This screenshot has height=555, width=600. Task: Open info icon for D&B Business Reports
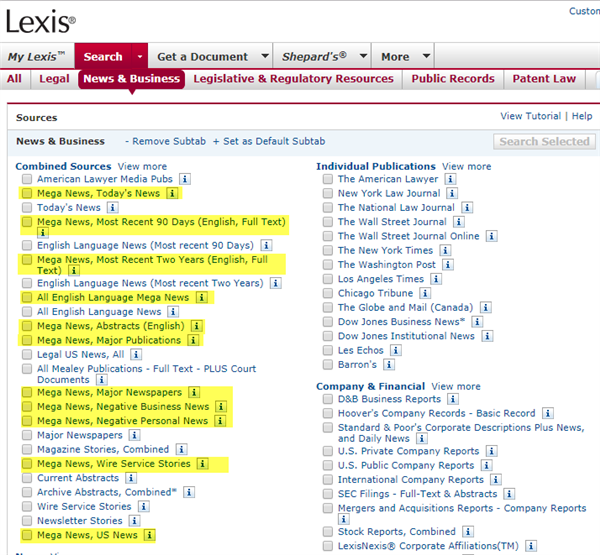(453, 399)
